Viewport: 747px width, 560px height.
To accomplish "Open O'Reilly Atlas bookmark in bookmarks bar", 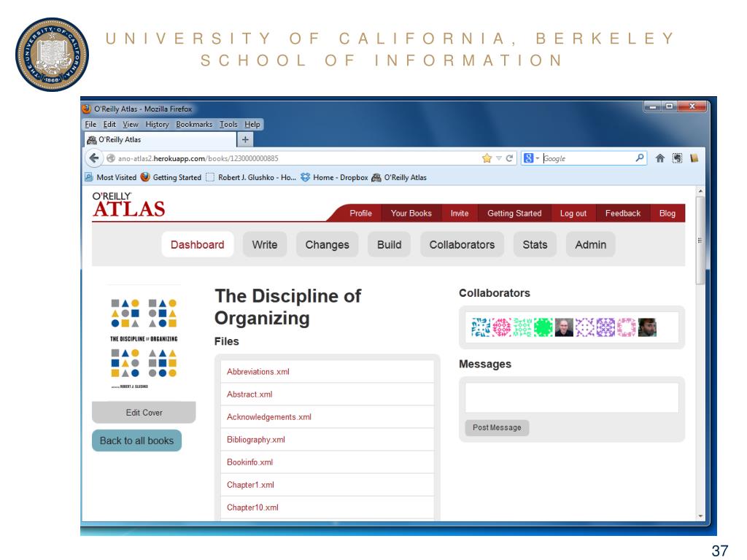I will [399, 177].
